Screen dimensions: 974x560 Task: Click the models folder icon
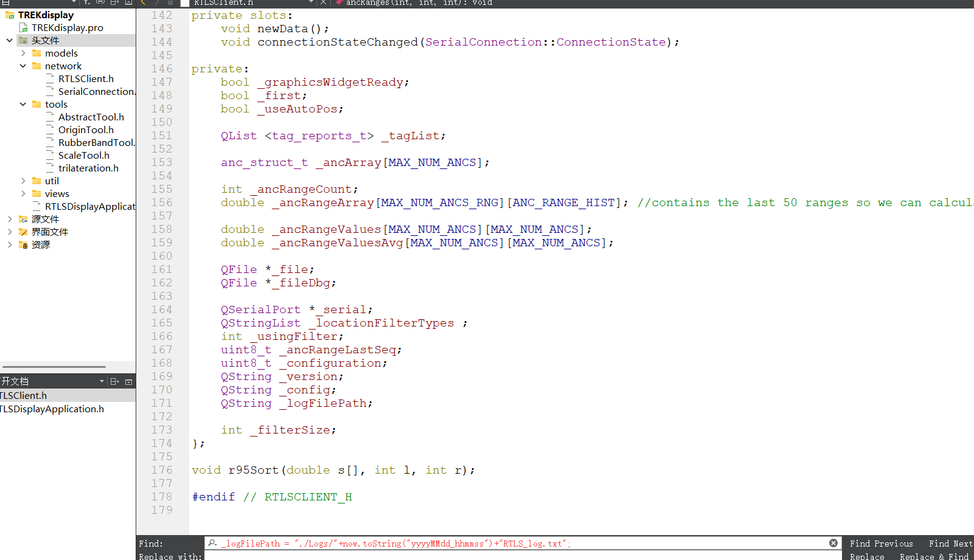click(37, 54)
